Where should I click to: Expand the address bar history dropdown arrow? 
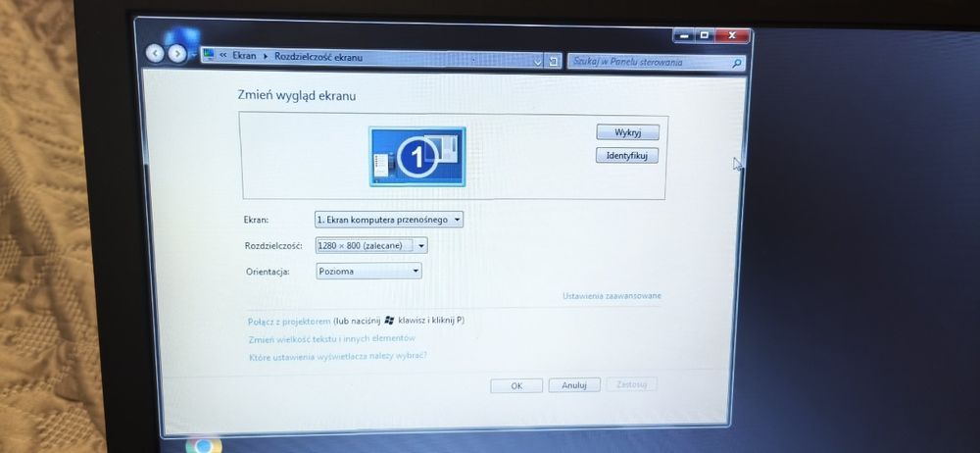click(537, 61)
